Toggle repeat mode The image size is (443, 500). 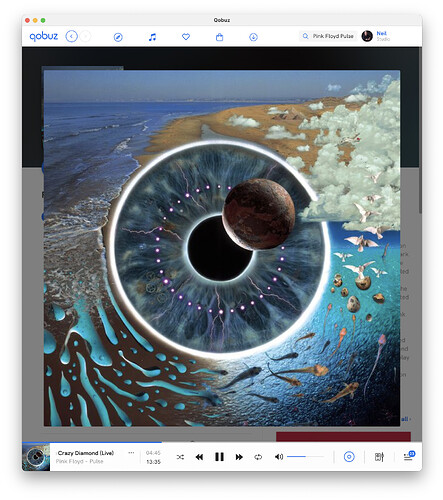tap(258, 457)
